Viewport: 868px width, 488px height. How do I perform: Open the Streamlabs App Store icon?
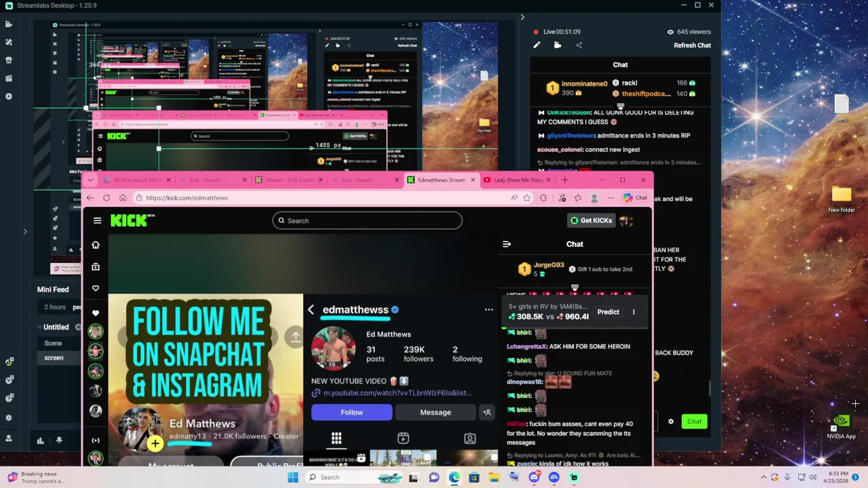tap(9, 60)
